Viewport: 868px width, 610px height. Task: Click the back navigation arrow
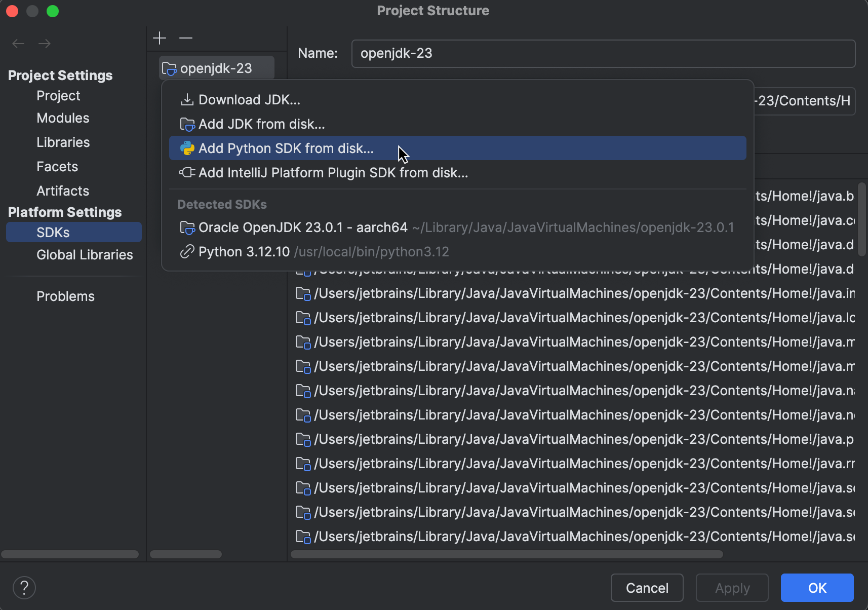pos(18,44)
